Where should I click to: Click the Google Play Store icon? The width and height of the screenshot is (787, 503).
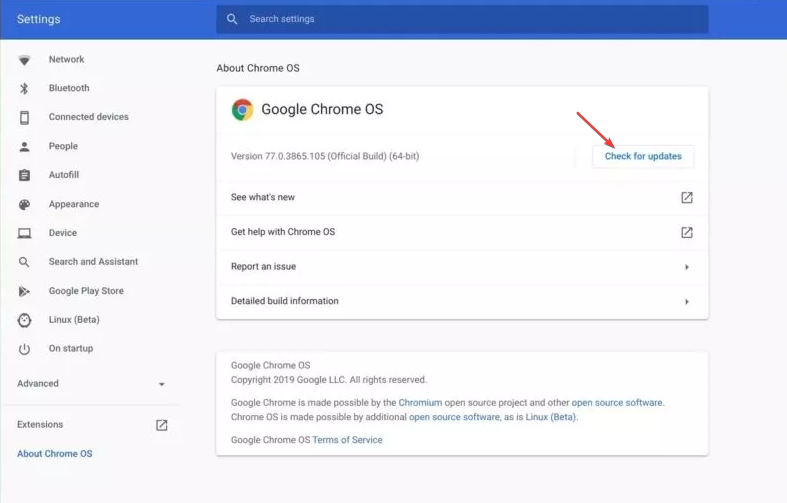(24, 291)
